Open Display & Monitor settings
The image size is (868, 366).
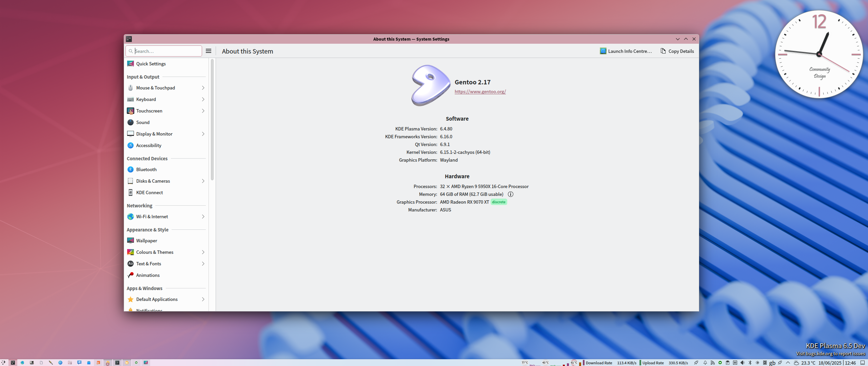point(166,134)
